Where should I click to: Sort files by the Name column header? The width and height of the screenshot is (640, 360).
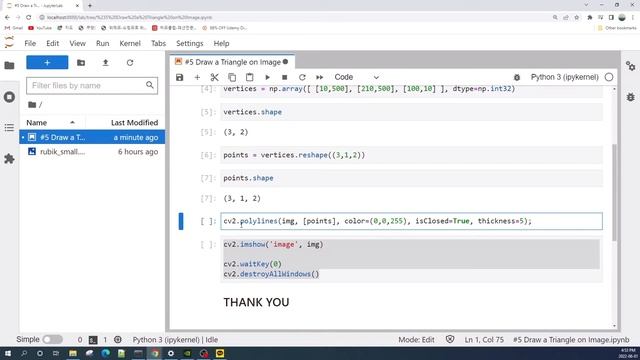[x=52, y=122]
